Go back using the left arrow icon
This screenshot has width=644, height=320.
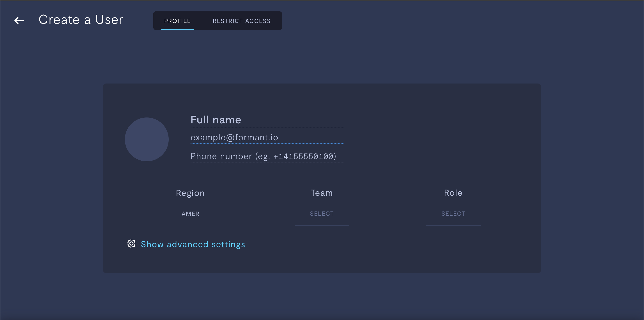point(19,21)
